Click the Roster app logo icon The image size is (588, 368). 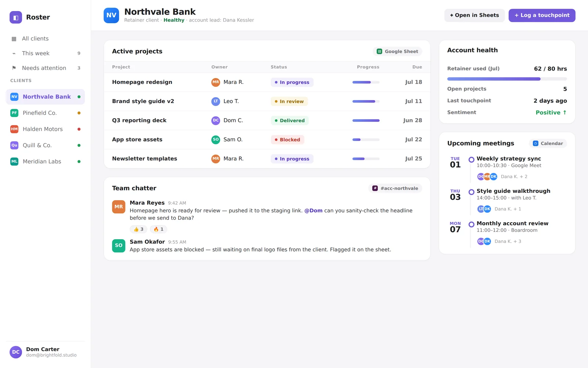tap(16, 17)
